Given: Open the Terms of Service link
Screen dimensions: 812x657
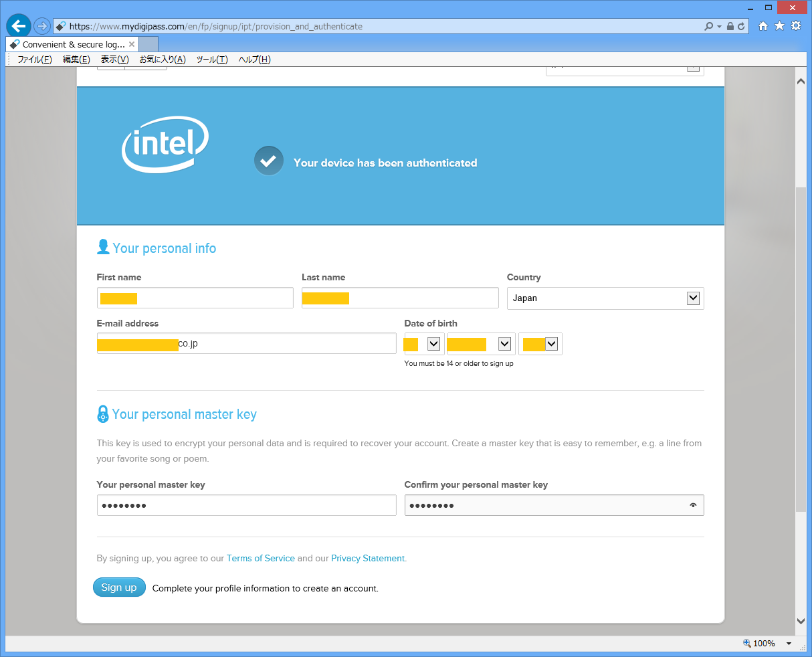Looking at the screenshot, I should point(261,558).
